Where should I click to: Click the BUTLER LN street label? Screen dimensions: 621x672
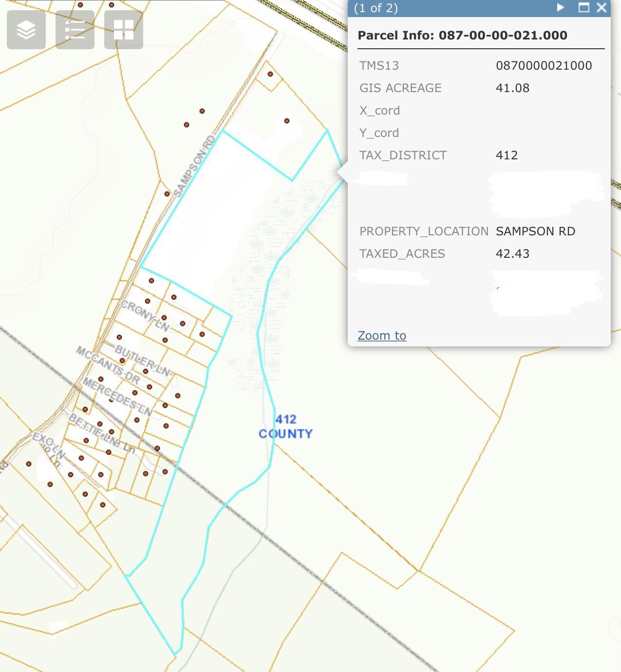[x=142, y=361]
